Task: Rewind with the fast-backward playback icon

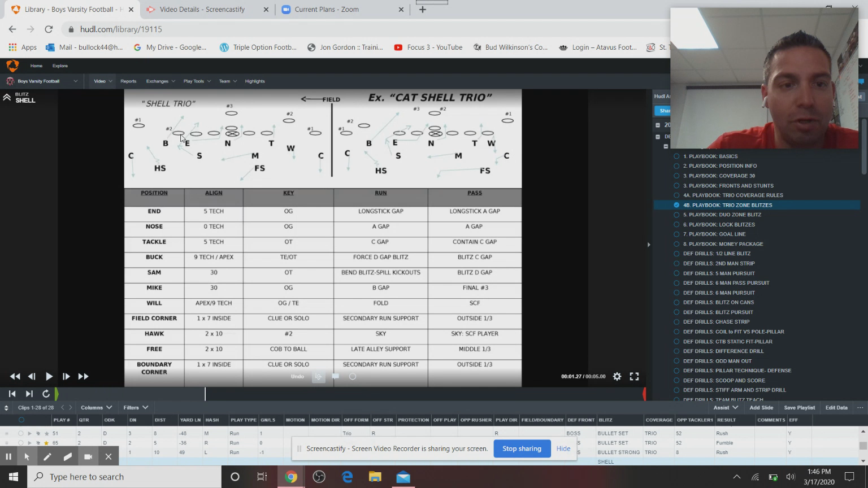Action: tap(15, 376)
